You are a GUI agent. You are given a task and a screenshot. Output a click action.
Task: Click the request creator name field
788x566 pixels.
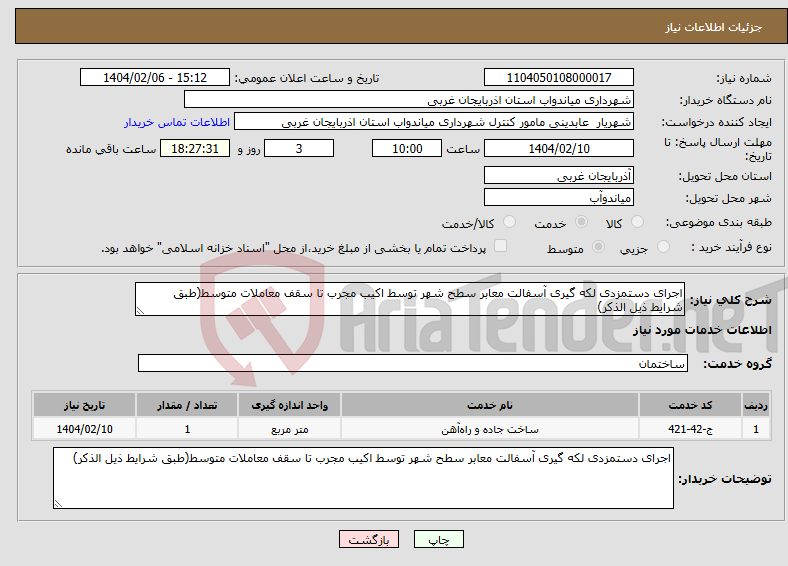coord(434,122)
